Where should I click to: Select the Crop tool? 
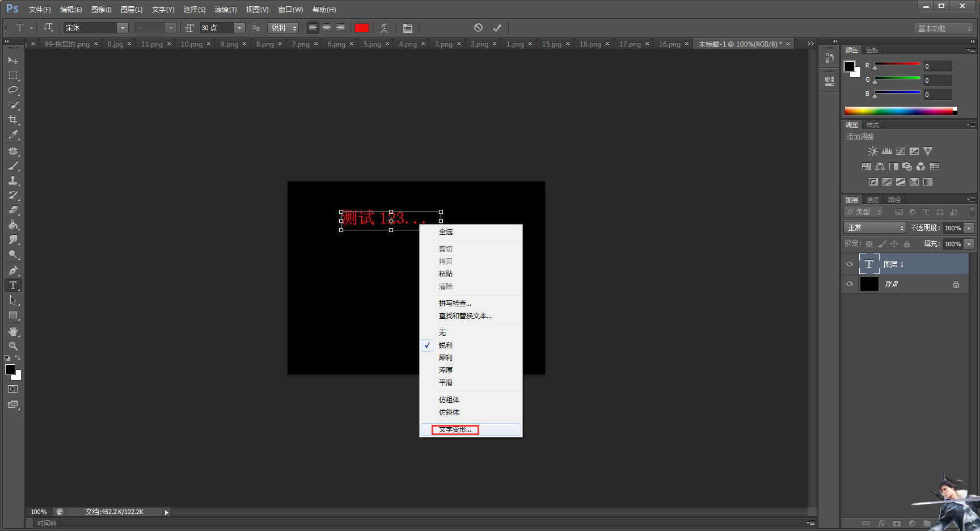click(13, 120)
